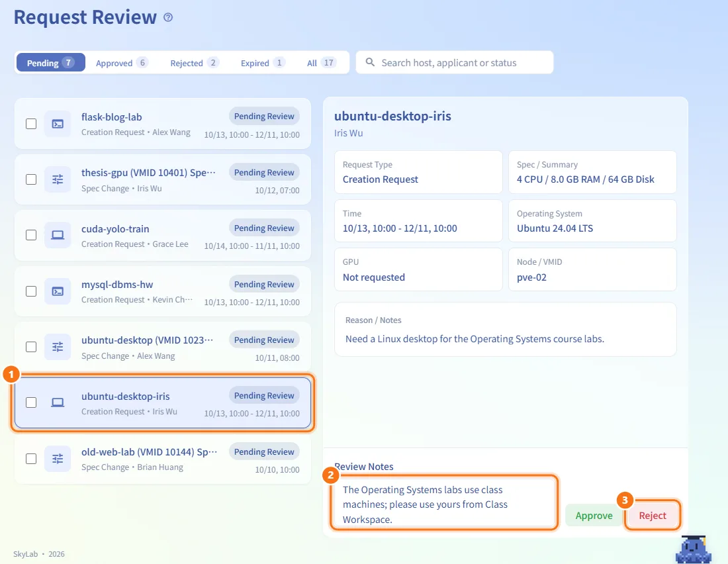The height and width of the screenshot is (564, 728).
Task: Click the terminal icon for mysql-dbms-hw
Action: pos(58,291)
